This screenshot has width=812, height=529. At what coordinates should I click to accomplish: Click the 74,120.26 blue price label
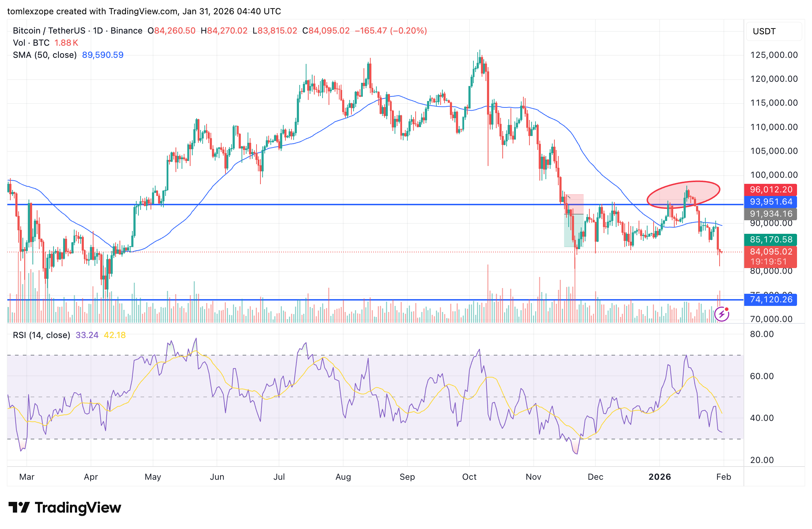[x=771, y=299]
